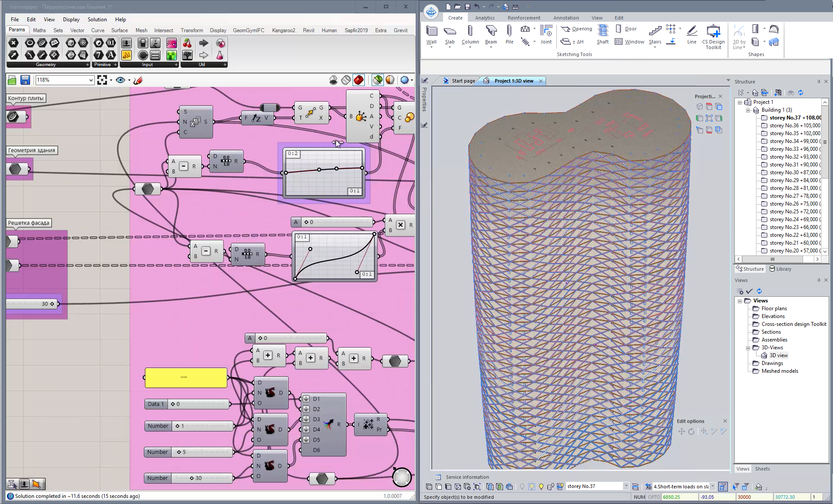Click the Grasshopper sketch brush icon
The width and height of the screenshot is (833, 504).
point(138,80)
